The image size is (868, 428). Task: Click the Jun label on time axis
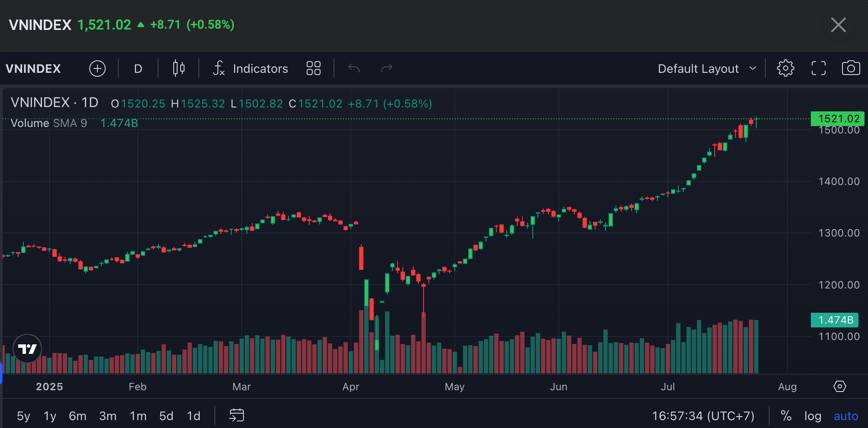559,387
